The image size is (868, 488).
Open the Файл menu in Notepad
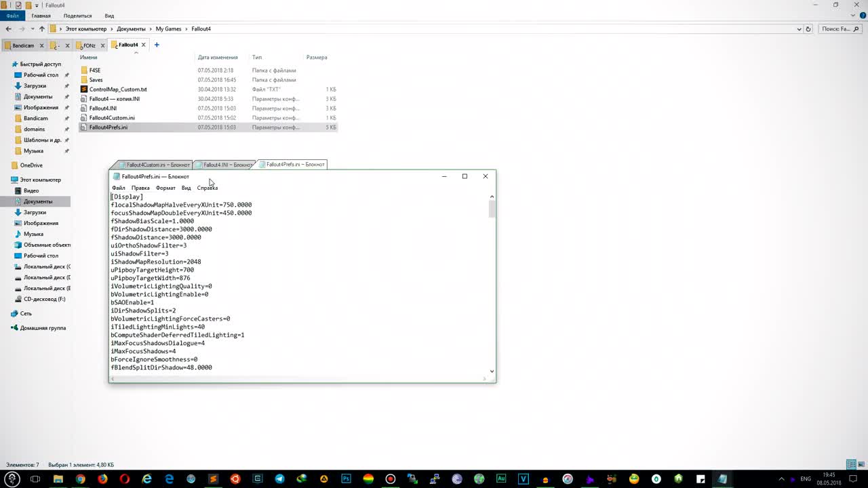pos(119,188)
